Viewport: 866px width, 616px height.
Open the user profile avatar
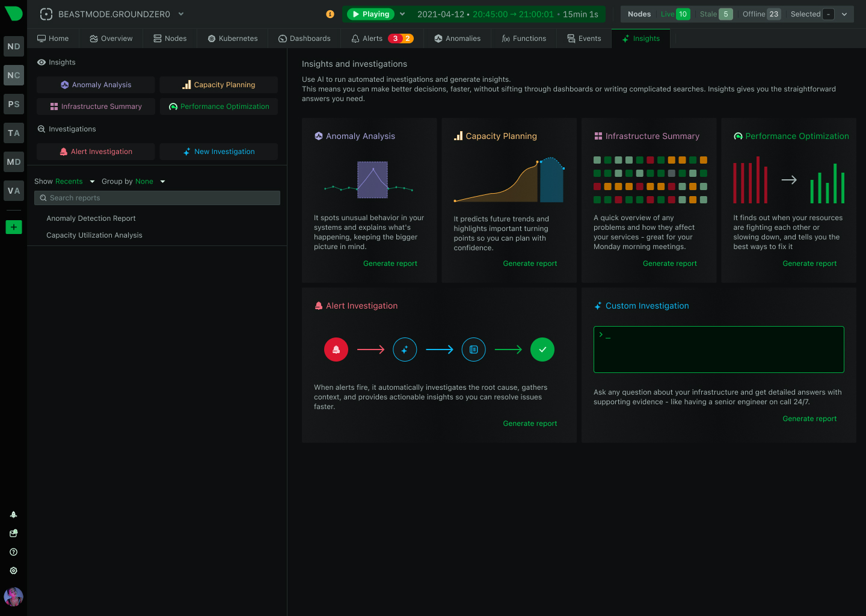click(13, 597)
